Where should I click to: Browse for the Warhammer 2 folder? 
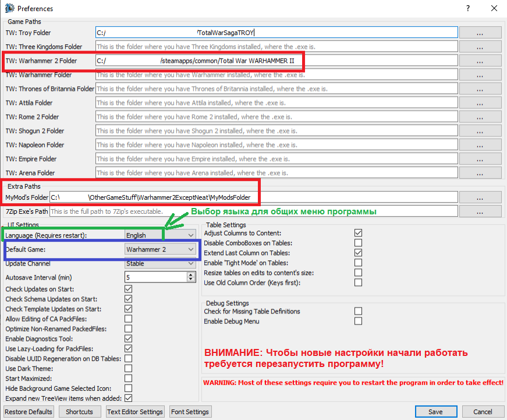pyautogui.click(x=480, y=61)
